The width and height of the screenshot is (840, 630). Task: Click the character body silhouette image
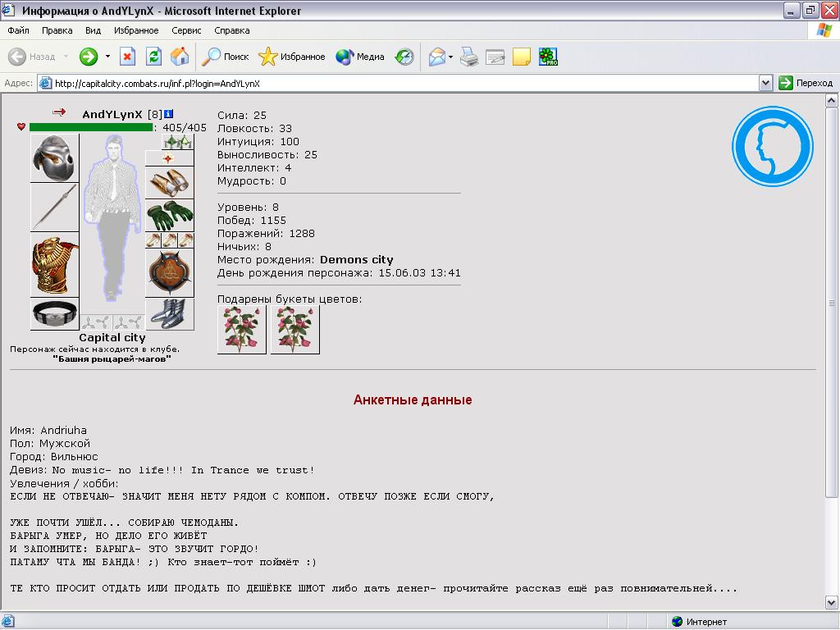pyautogui.click(x=112, y=218)
